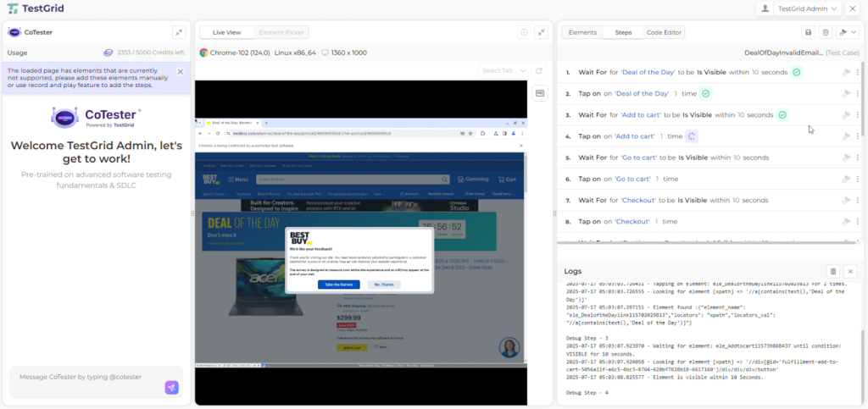Collapse the Live View panel
The width and height of the screenshot is (868, 409).
pyautogui.click(x=541, y=32)
